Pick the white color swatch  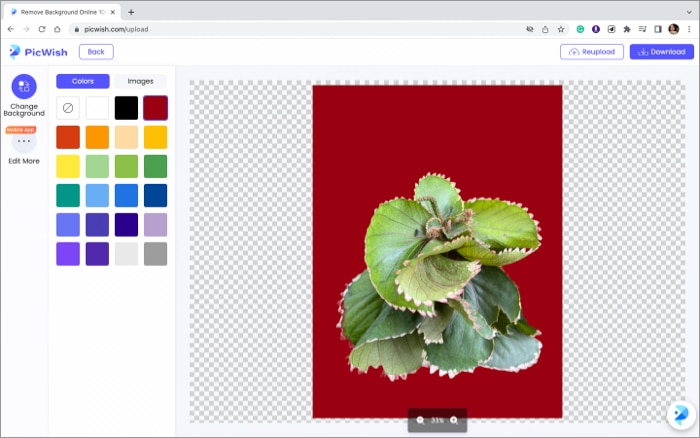click(x=97, y=108)
